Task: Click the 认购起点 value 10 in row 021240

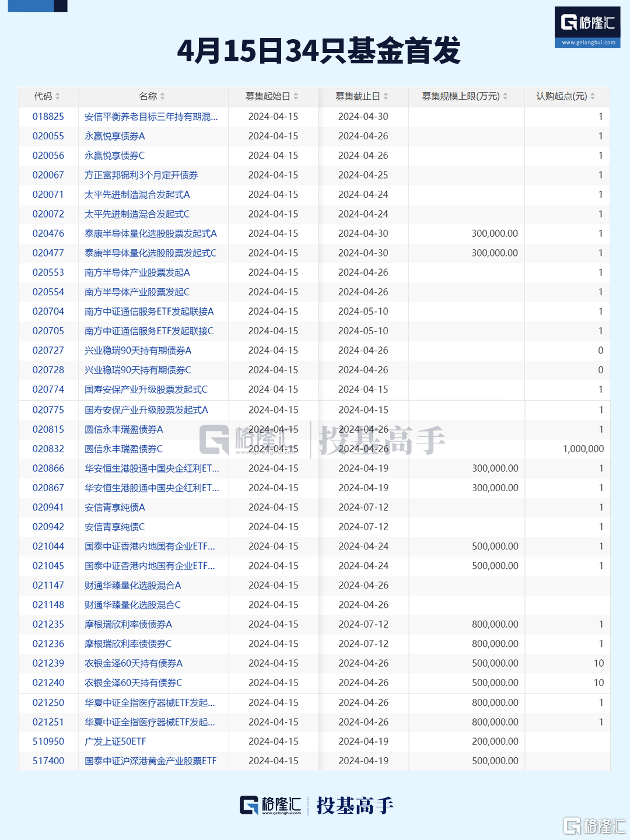Action: coord(599,682)
